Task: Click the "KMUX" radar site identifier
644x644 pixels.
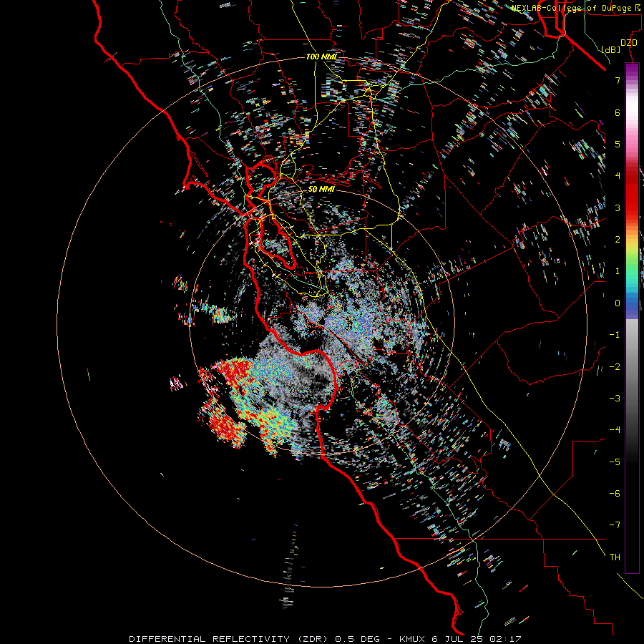Action: (413, 639)
